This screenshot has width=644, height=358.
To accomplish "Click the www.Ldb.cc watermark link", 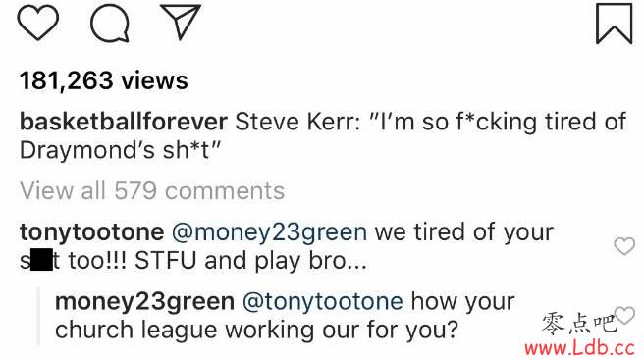I will tap(579, 348).
